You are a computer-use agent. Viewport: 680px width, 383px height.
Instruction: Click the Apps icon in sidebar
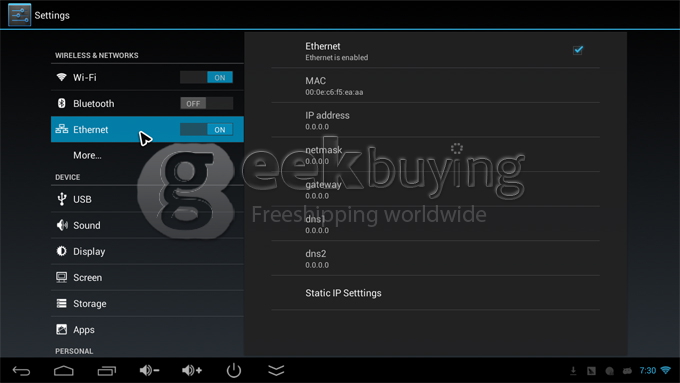[62, 330]
